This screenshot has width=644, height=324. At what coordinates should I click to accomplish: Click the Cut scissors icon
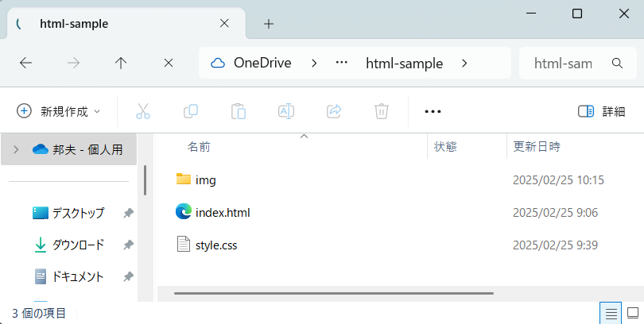pos(143,111)
